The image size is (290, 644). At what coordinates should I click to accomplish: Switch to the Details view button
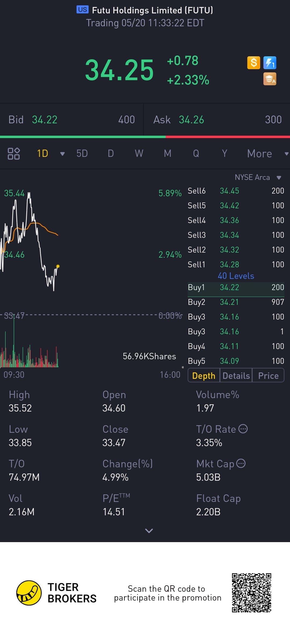point(236,375)
